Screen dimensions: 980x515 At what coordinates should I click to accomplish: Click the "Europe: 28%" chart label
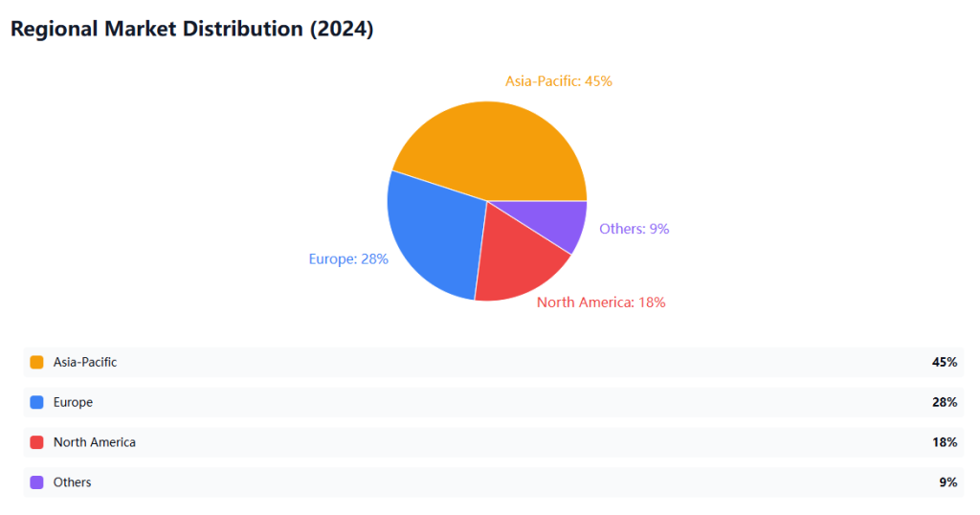[348, 258]
